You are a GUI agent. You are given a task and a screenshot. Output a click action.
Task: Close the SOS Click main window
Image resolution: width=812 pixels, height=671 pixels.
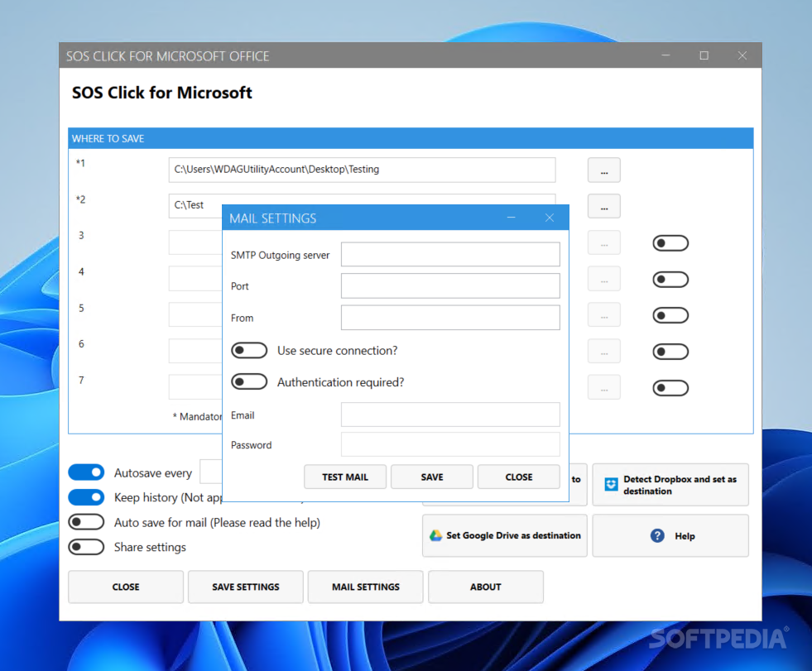point(742,55)
